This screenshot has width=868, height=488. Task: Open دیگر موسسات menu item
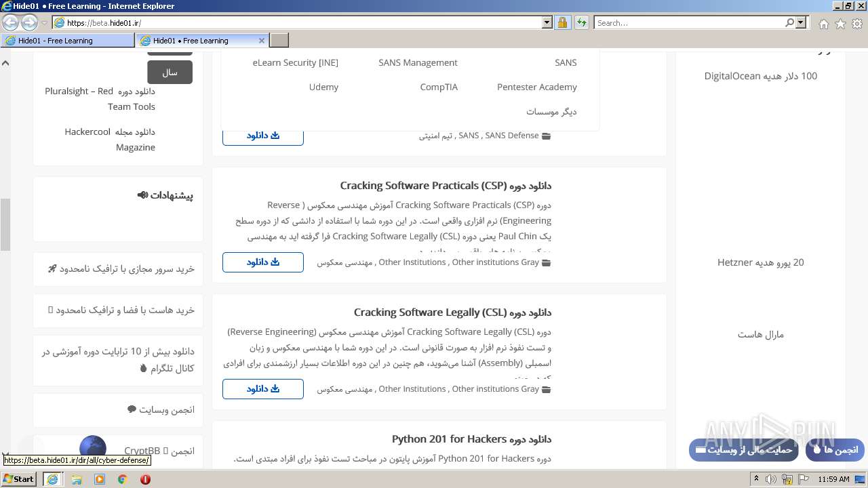551,111
